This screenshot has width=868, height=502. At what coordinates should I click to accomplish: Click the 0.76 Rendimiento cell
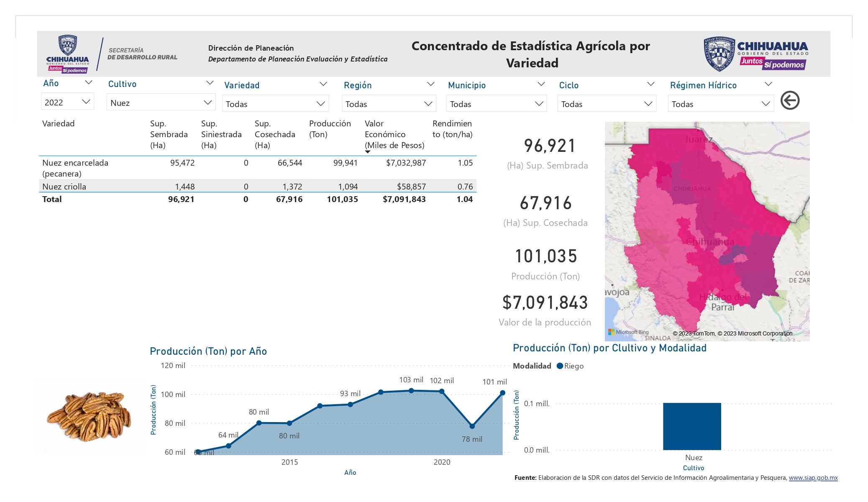[x=465, y=187]
